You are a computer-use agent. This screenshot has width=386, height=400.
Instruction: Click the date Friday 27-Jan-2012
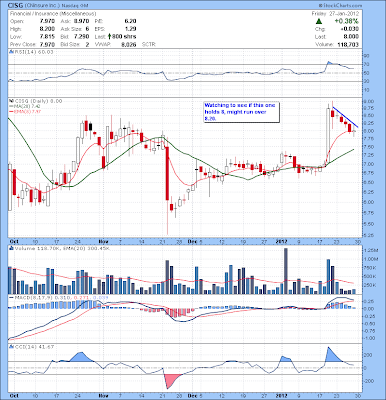[x=335, y=14]
